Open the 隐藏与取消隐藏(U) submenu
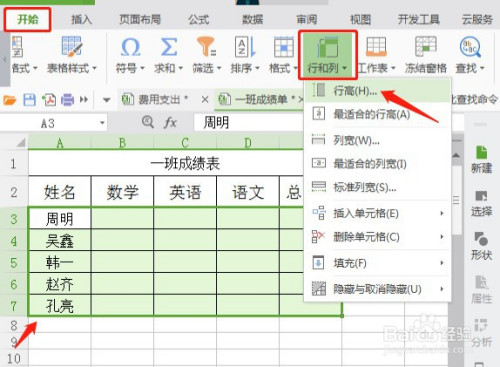Viewport: 500px width, 367px height. tap(378, 289)
